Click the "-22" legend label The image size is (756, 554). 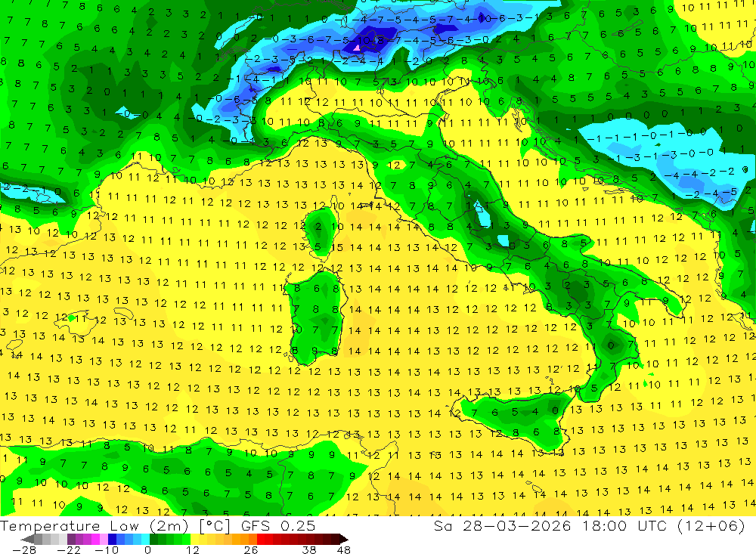click(x=69, y=549)
